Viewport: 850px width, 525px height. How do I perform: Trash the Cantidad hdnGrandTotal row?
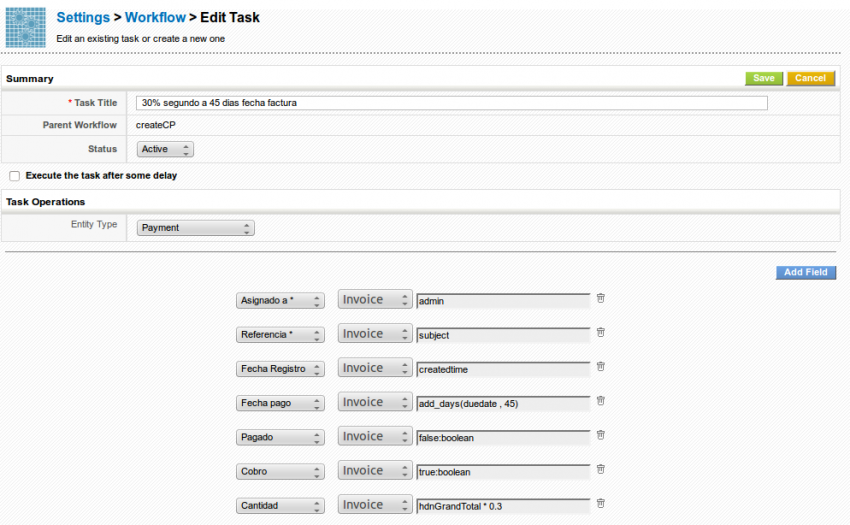pyautogui.click(x=601, y=503)
